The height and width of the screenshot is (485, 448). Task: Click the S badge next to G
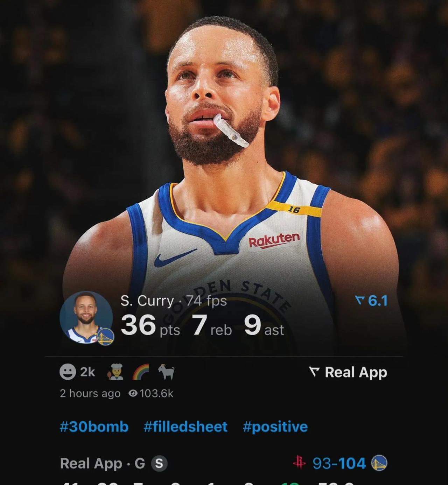pos(159,463)
